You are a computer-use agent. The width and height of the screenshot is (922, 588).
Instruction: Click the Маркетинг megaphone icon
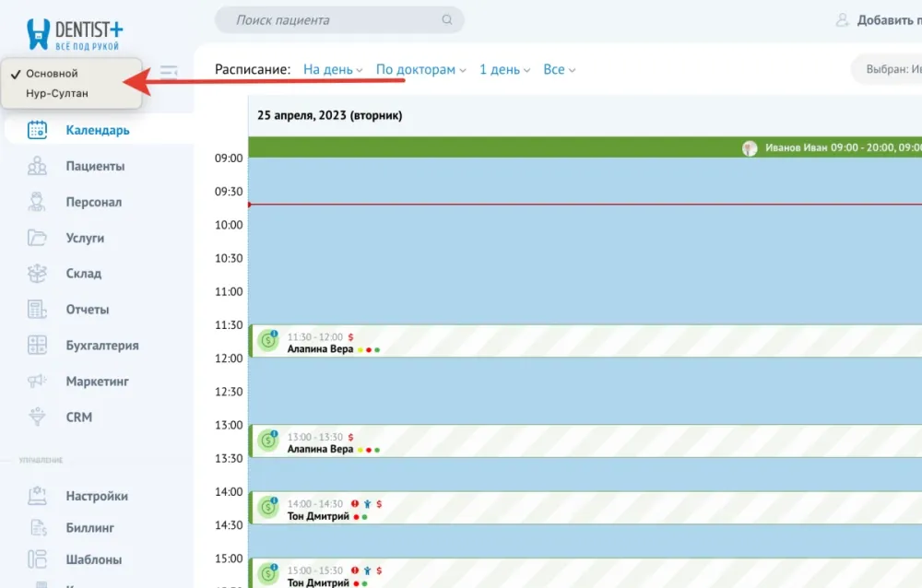37,381
